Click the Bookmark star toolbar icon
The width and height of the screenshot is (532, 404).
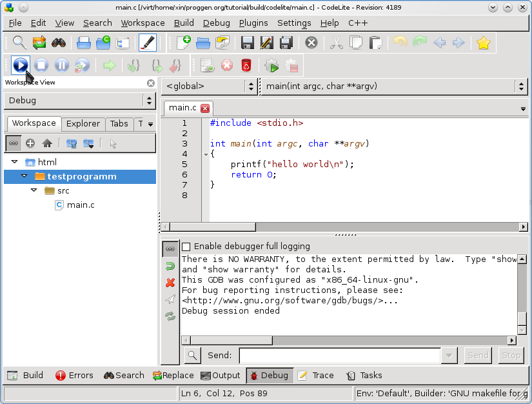(483, 43)
